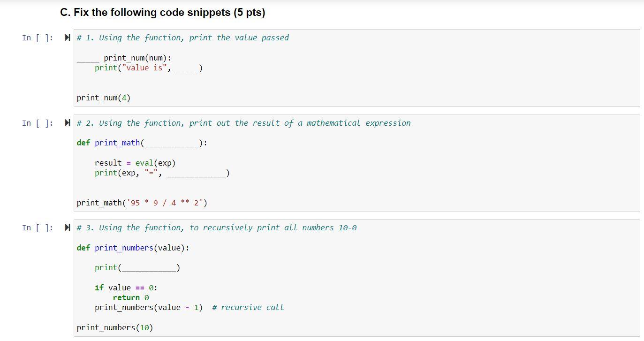Click the run icon beside cell one
The width and height of the screenshot is (644, 341).
(68, 38)
